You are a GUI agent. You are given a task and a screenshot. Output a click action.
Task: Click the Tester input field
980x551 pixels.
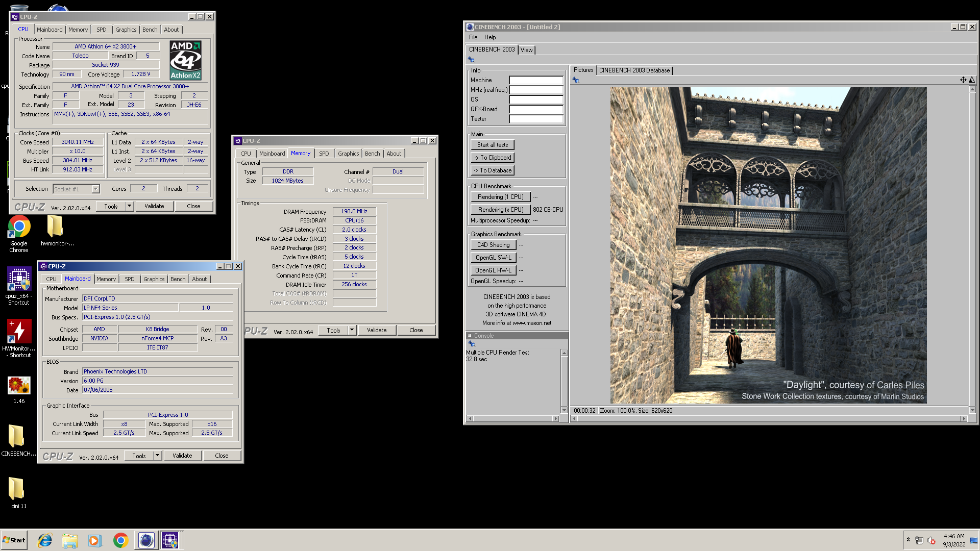pos(536,119)
